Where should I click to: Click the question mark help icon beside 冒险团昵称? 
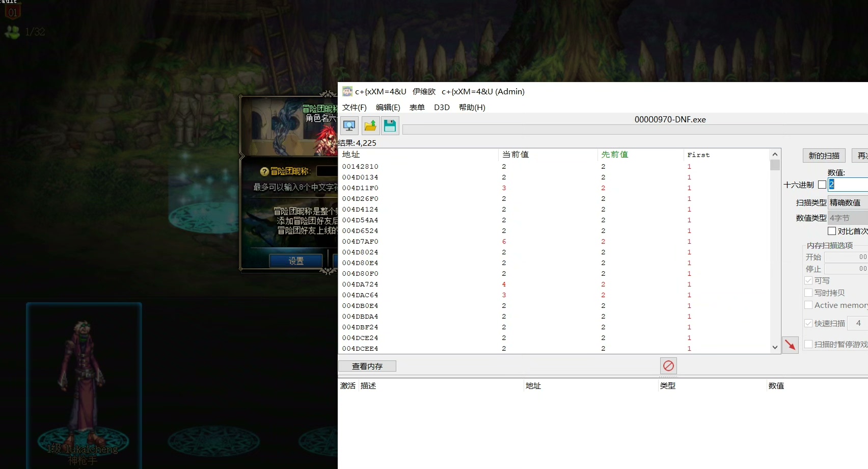tap(264, 172)
